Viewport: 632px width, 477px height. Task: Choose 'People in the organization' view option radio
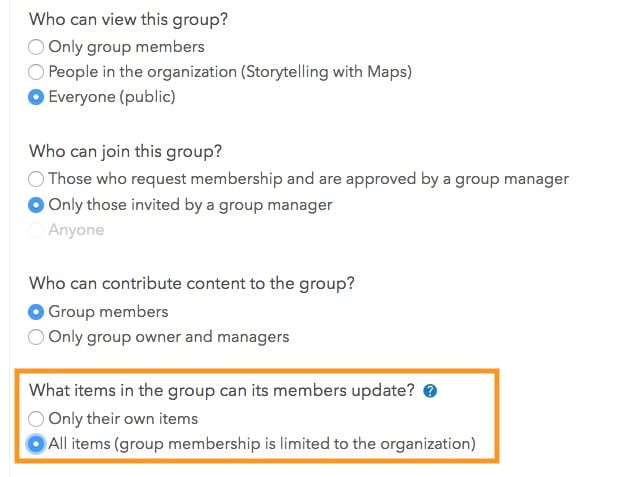click(37, 71)
